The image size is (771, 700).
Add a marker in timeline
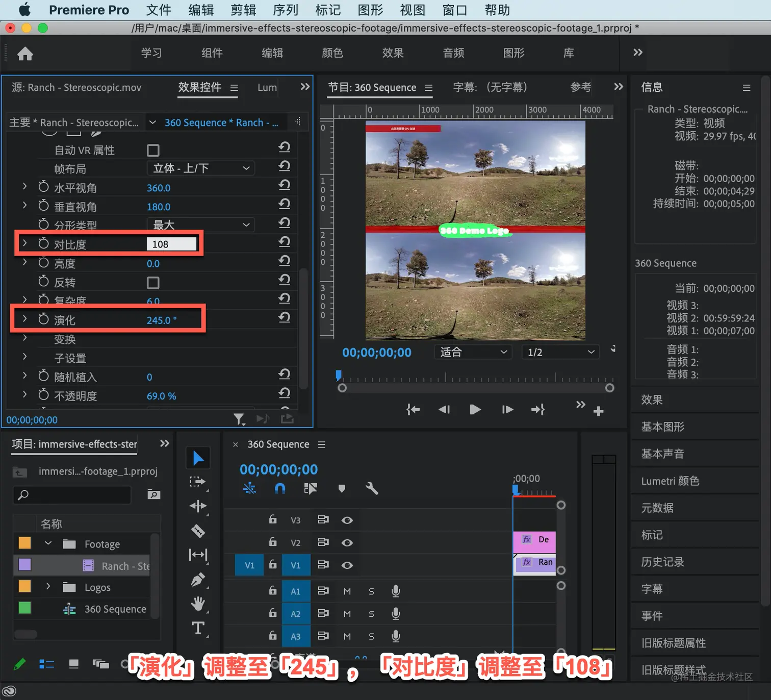pos(342,489)
